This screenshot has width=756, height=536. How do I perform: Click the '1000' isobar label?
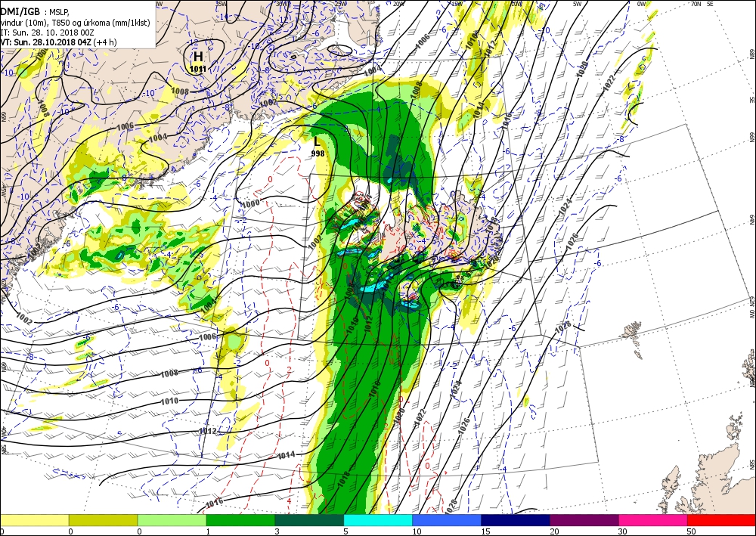[250, 204]
